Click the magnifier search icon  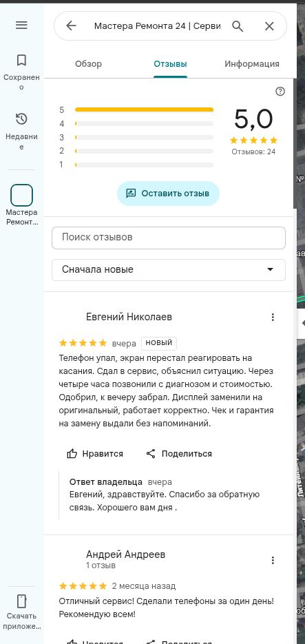[238, 26]
